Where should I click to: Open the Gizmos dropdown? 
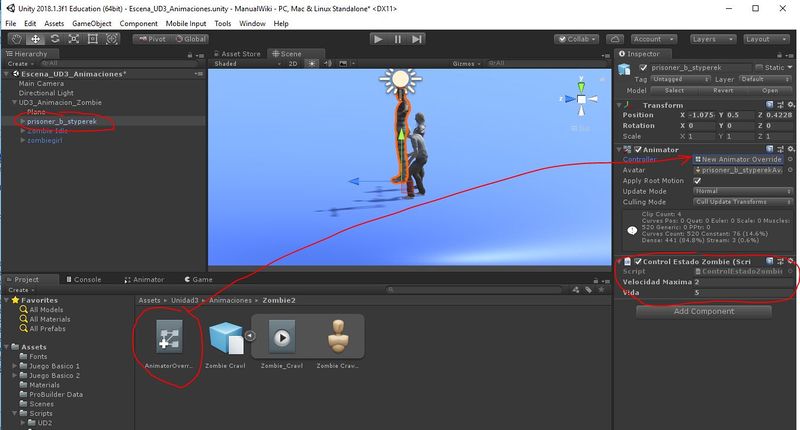(x=466, y=64)
